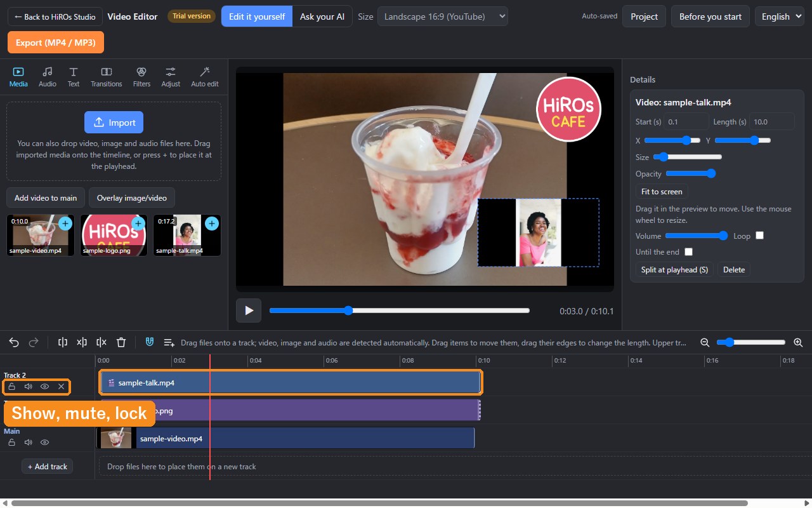Image resolution: width=812 pixels, height=508 pixels.
Task: Switch to Ask your AI mode
Action: [322, 17]
